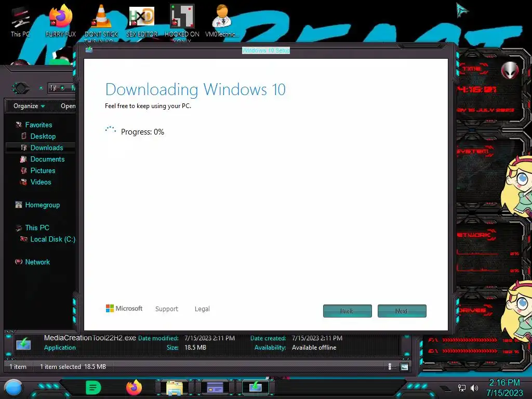The width and height of the screenshot is (532, 399).
Task: Click Open in Explorer toolbar
Action: pos(68,106)
